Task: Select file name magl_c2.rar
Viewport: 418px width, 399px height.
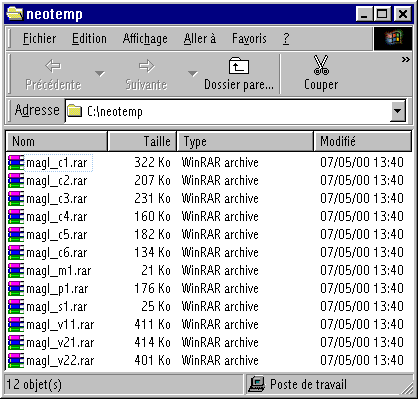Action: (x=57, y=181)
